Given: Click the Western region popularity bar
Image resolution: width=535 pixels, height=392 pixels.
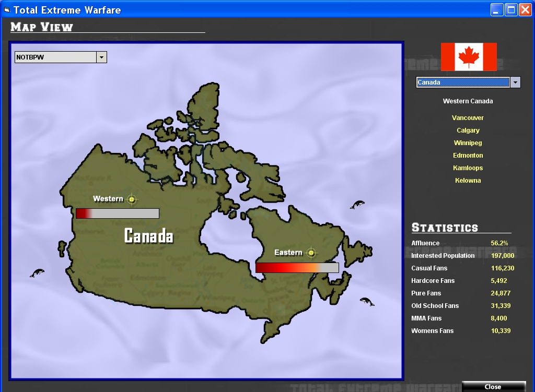Looking at the screenshot, I should click(x=117, y=213).
